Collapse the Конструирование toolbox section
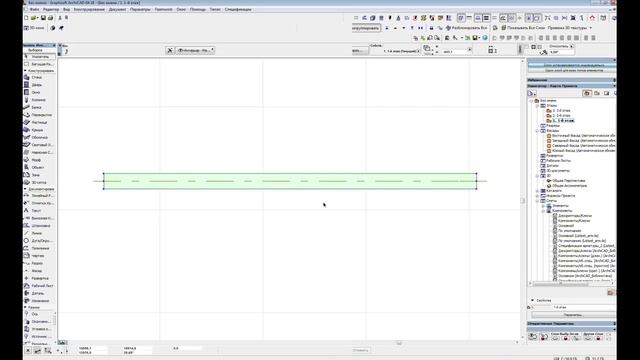Screen dimensions: 640x360 click(25, 71)
